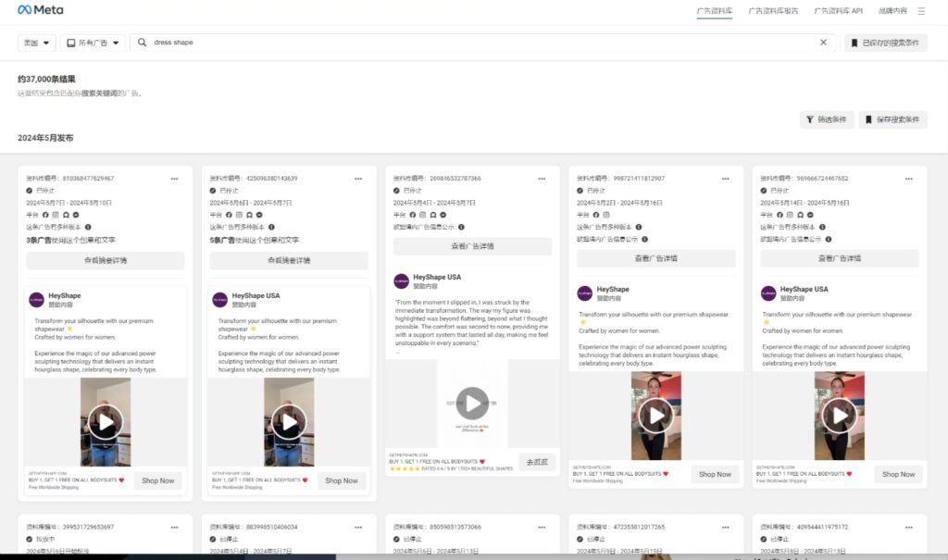Open more options for ad 850598513573066

[542, 528]
